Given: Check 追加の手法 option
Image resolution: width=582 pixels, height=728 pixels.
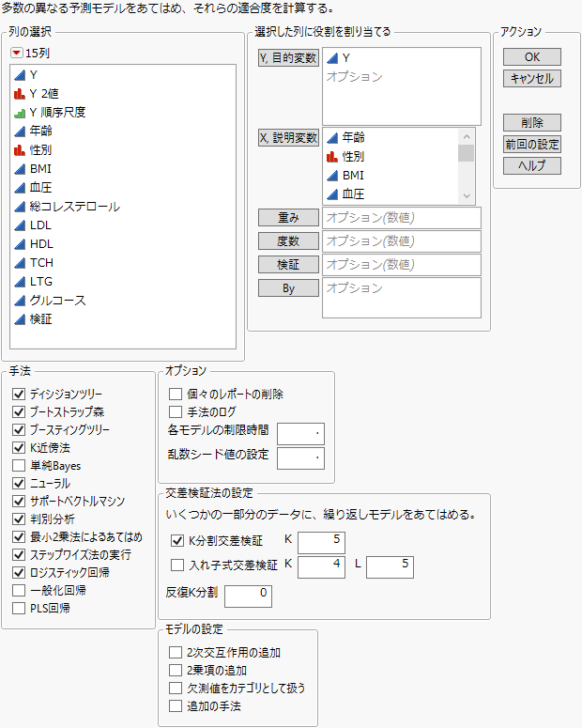Looking at the screenshot, I should pos(176,706).
